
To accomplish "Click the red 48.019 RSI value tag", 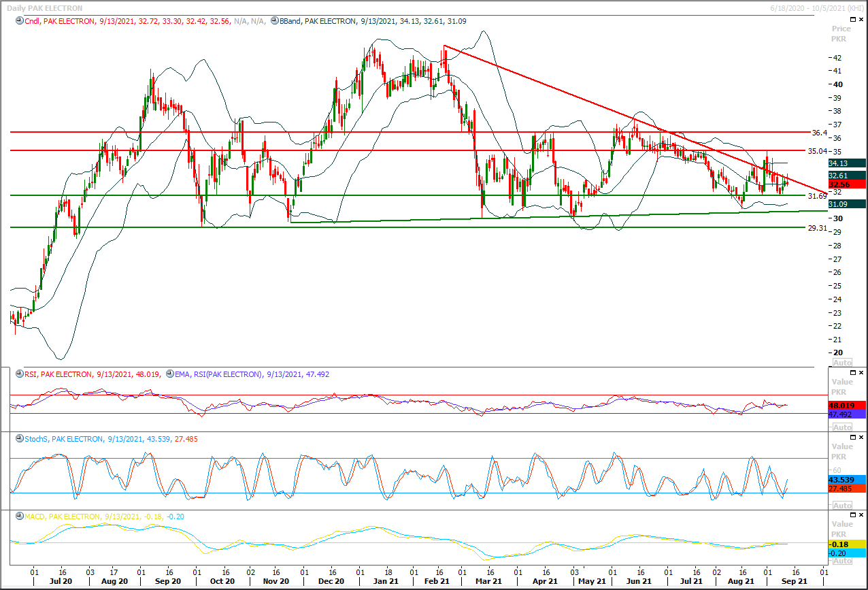I will click(846, 405).
